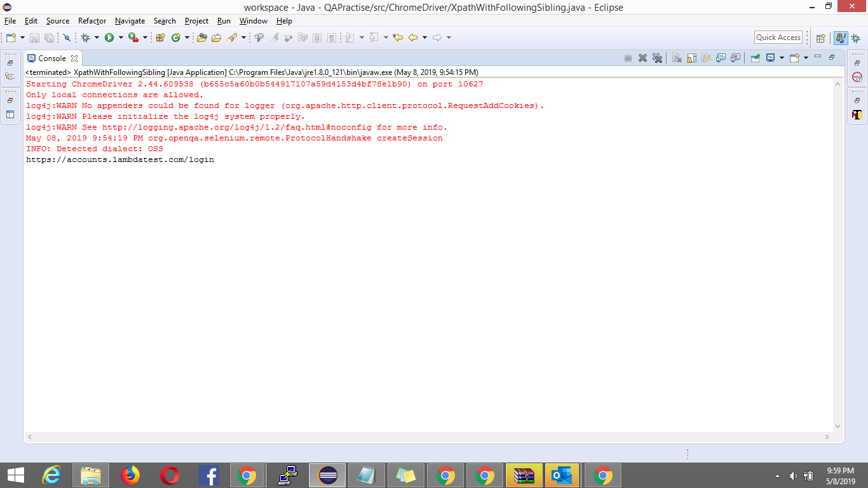868x488 pixels.
Task: Toggle Pin Console button
Action: (755, 58)
